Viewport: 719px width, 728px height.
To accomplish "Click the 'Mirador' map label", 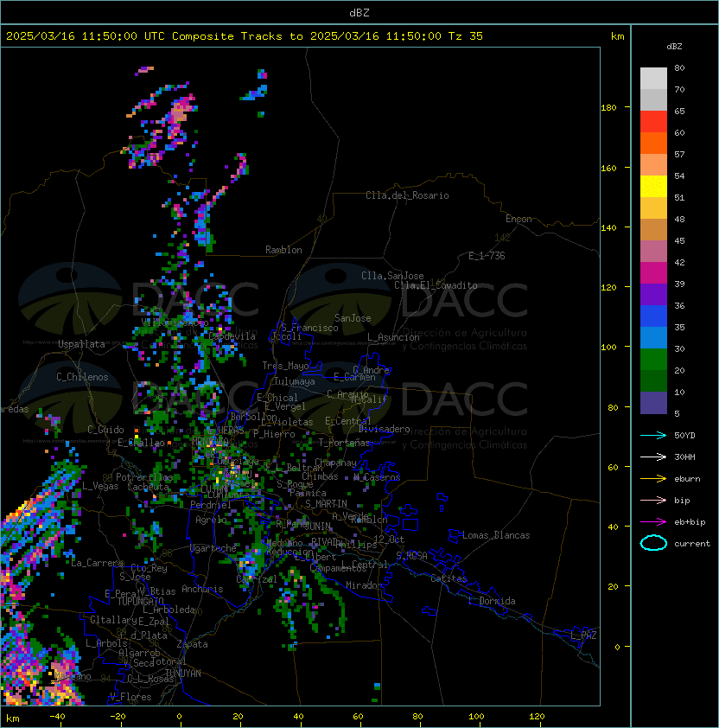I will pos(365,585).
